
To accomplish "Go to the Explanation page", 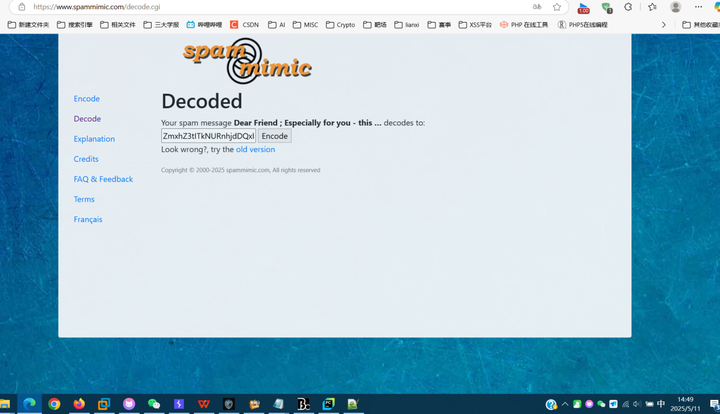I will pyautogui.click(x=94, y=139).
